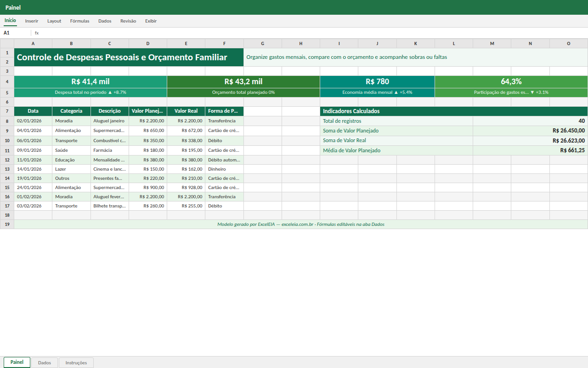Select the Dados ribbon tab

pos(105,21)
